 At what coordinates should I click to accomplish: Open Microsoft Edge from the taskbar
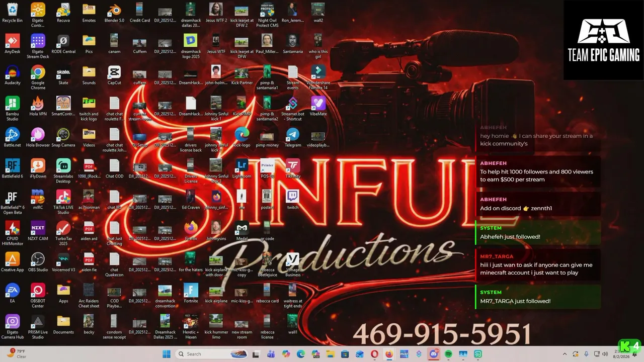(301, 354)
